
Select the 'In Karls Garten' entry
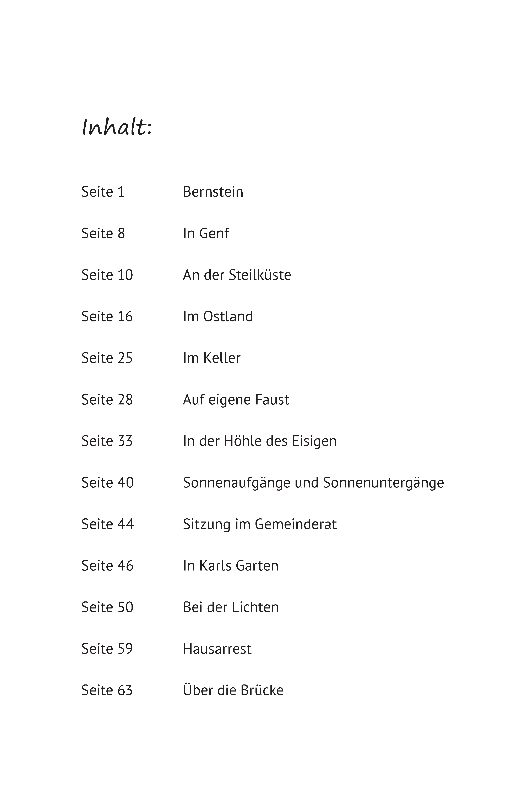[x=231, y=566]
